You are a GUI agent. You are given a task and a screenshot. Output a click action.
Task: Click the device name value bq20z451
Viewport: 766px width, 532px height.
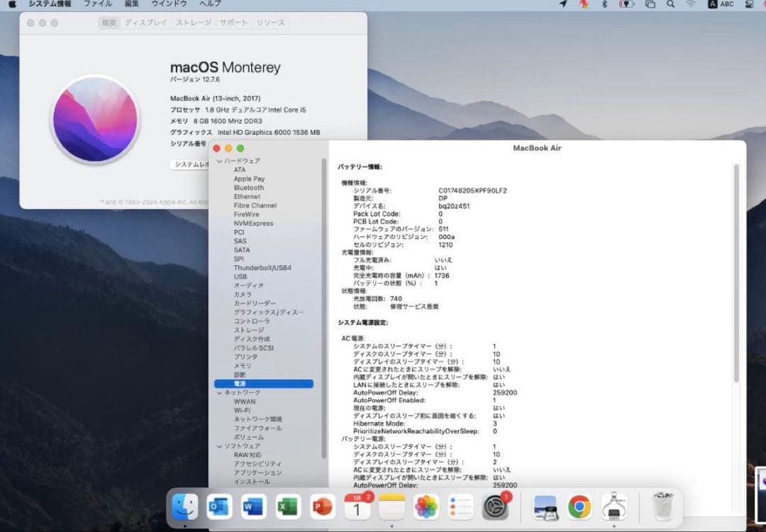point(454,206)
